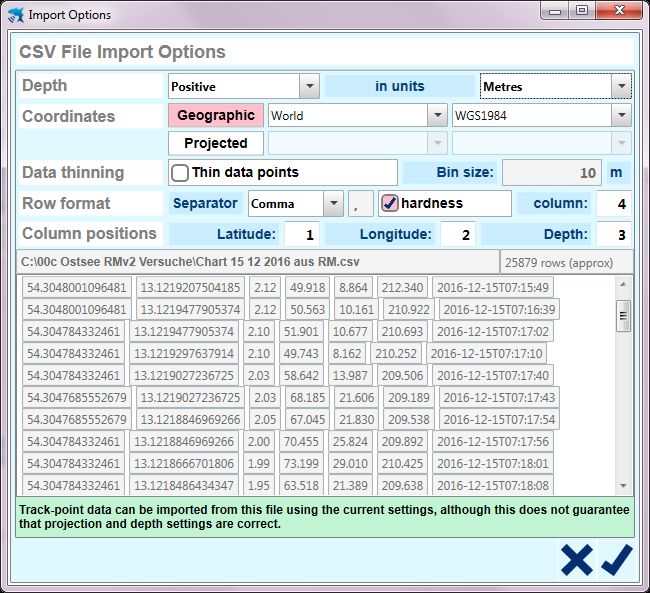This screenshot has height=593, width=650.
Task: Expand the Comma separator dropdown
Action: pyautogui.click(x=333, y=203)
